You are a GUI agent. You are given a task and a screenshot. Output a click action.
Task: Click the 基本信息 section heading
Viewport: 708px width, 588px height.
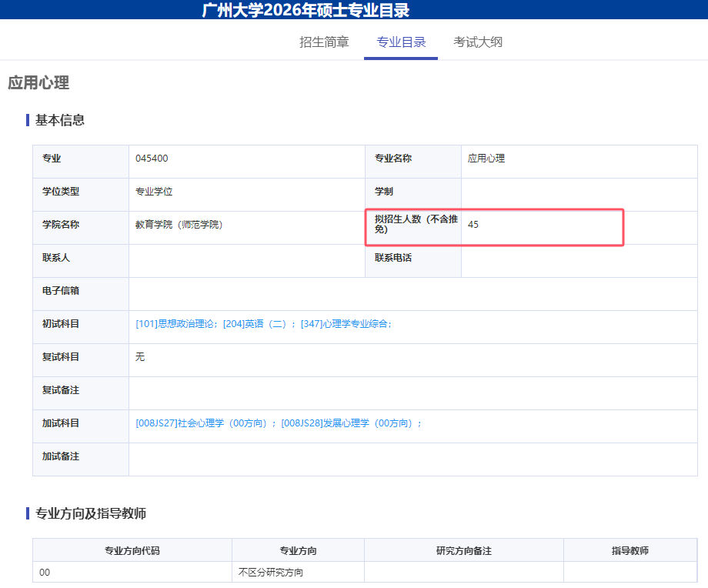click(x=60, y=120)
